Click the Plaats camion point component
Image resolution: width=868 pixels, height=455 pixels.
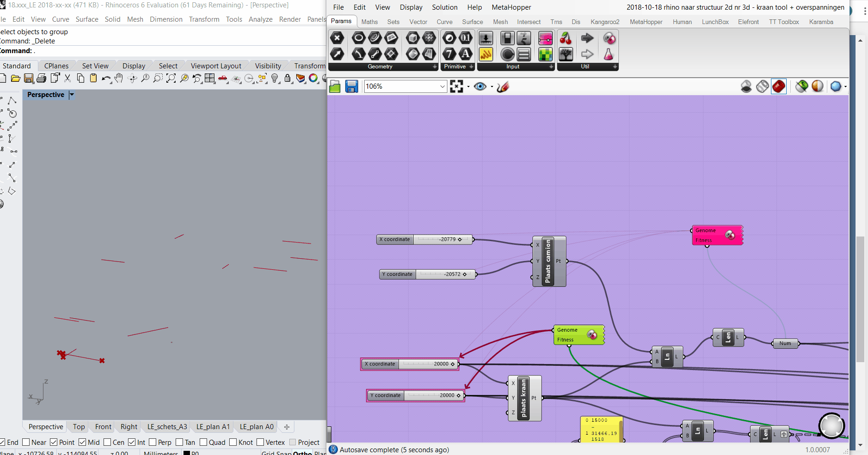click(549, 261)
